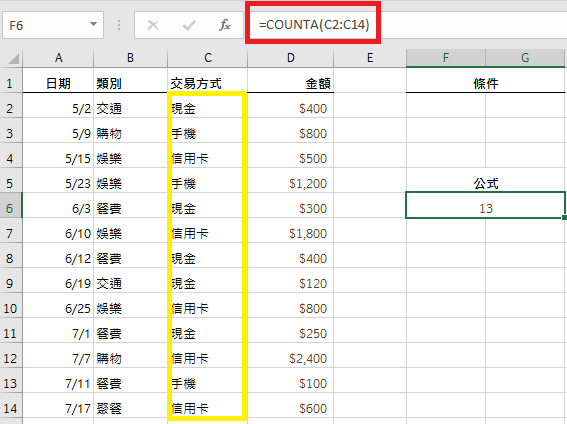Select the $2,400 amount cell

[x=290, y=359]
